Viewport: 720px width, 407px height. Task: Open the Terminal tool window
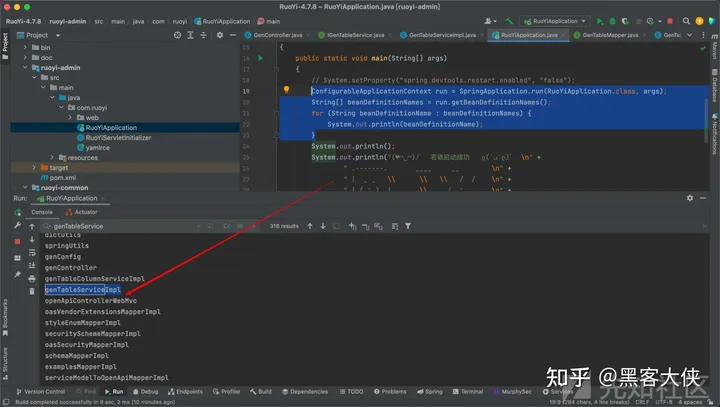(467, 392)
